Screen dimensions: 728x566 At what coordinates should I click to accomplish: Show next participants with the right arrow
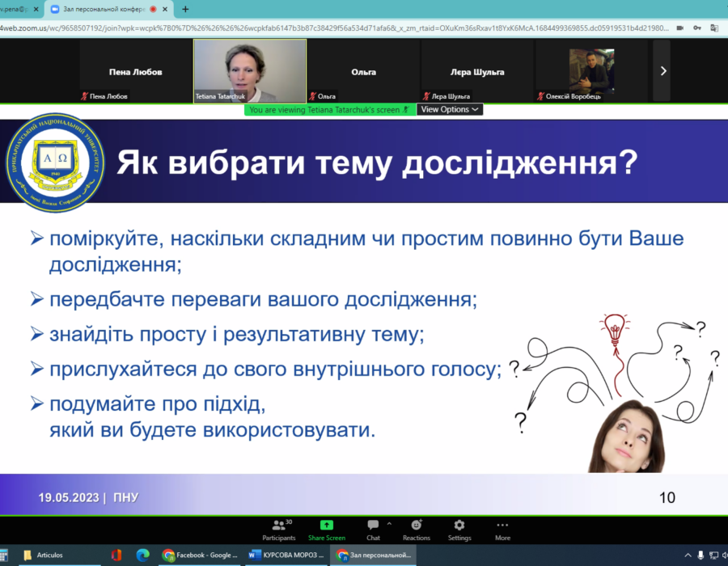click(663, 71)
